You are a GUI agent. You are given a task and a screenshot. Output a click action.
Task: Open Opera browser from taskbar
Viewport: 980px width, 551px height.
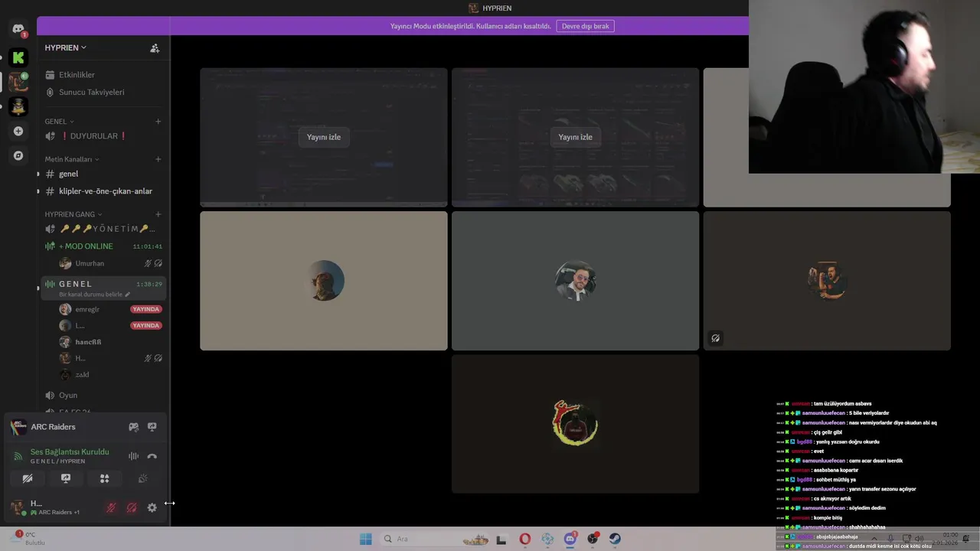click(524, 539)
